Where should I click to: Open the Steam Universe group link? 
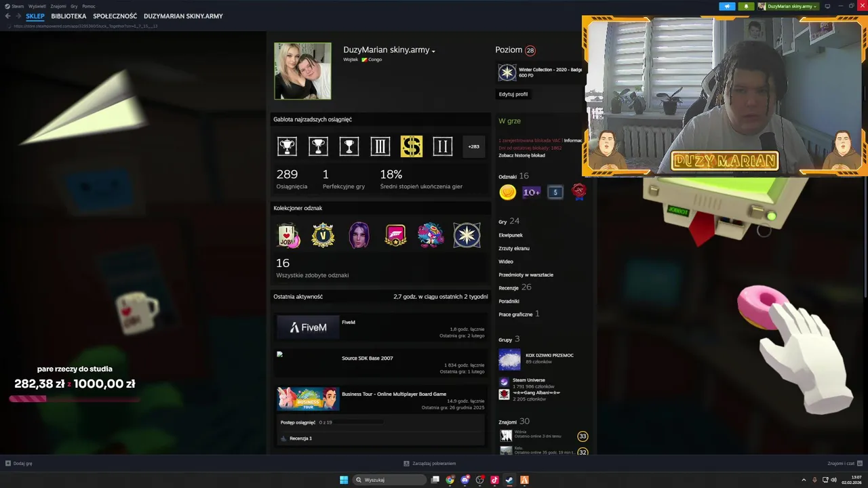click(529, 380)
